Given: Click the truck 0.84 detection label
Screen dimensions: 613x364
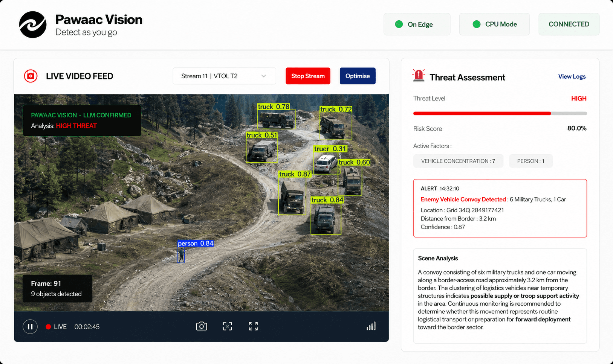Looking at the screenshot, I should (x=327, y=200).
